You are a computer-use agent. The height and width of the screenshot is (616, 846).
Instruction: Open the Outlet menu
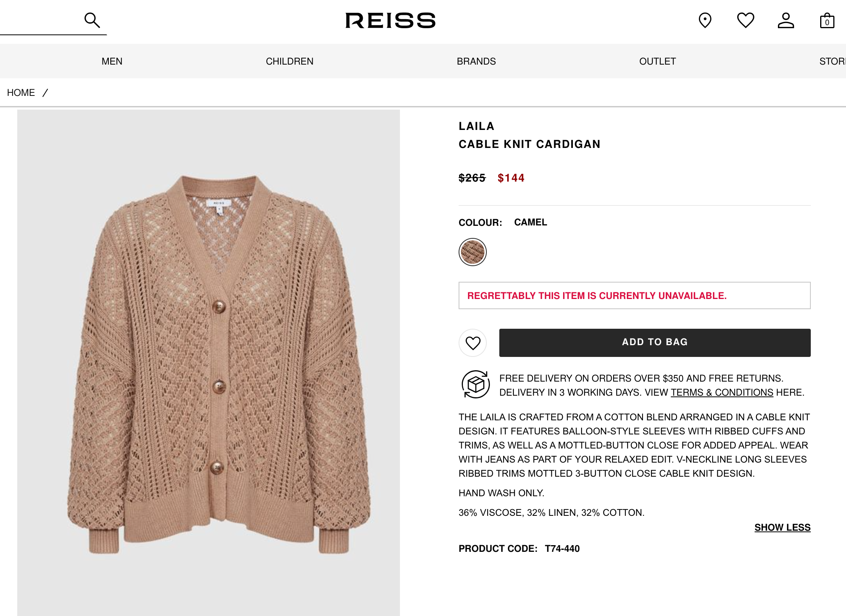657,61
